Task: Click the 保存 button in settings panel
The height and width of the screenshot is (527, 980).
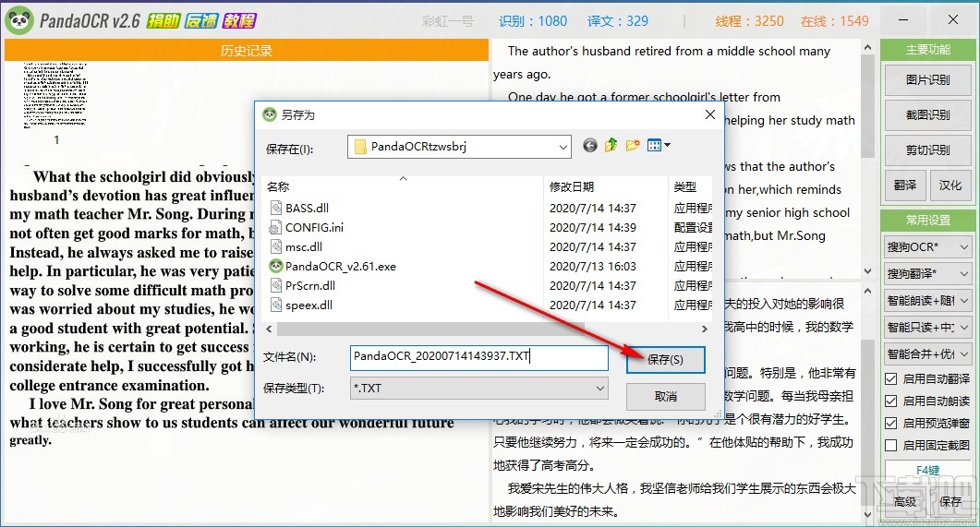Action: pos(950,501)
